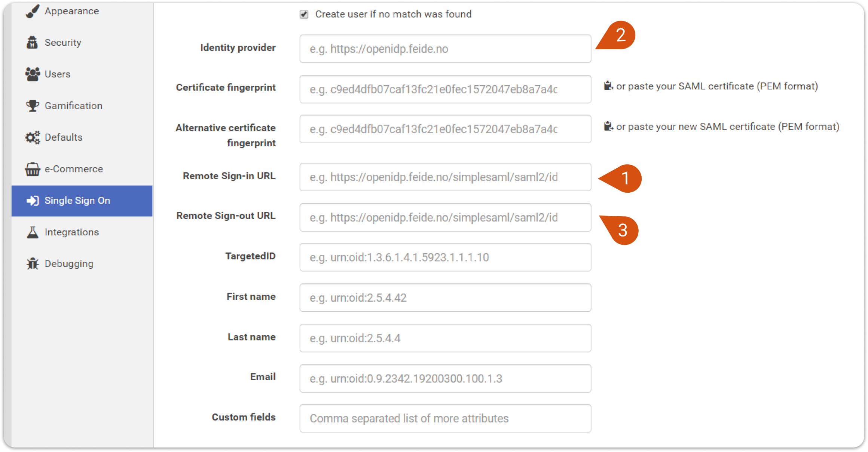Click the e-Commerce basket icon

(x=33, y=169)
